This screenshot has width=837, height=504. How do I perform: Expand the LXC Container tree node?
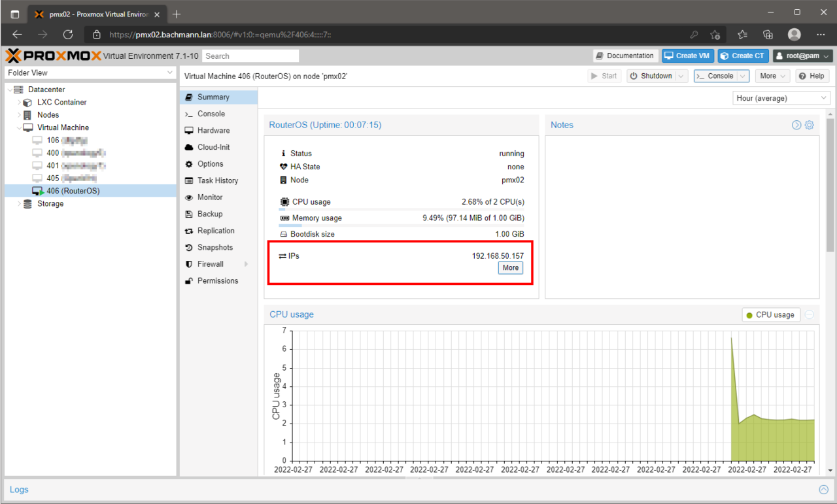[20, 102]
